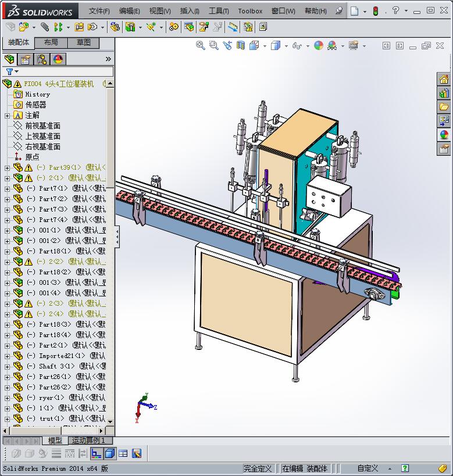Open 视图(V) menu
The height and width of the screenshot is (476, 453).
(160, 11)
